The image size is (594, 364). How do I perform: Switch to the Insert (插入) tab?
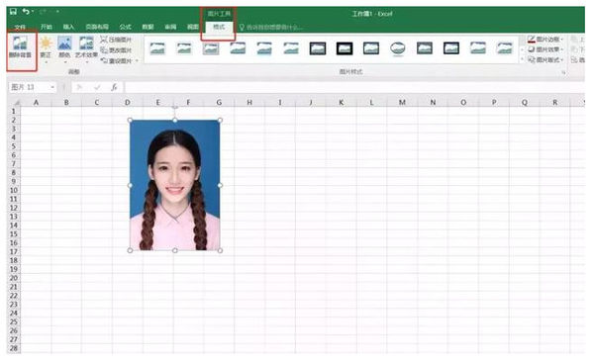[x=68, y=27]
